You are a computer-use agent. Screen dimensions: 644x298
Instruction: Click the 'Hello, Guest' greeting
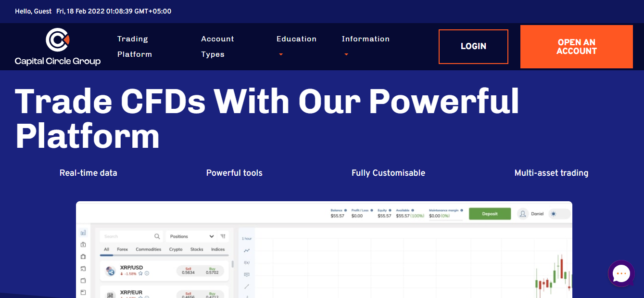pyautogui.click(x=33, y=11)
